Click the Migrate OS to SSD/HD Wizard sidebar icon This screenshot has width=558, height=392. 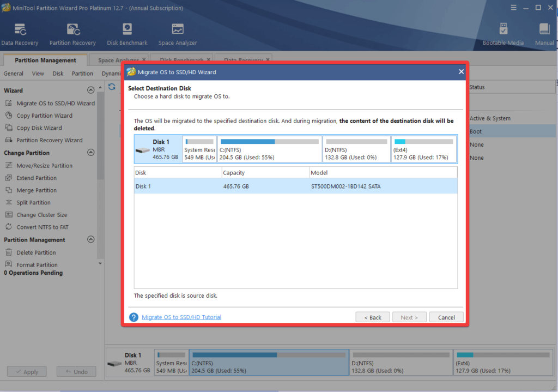point(9,103)
